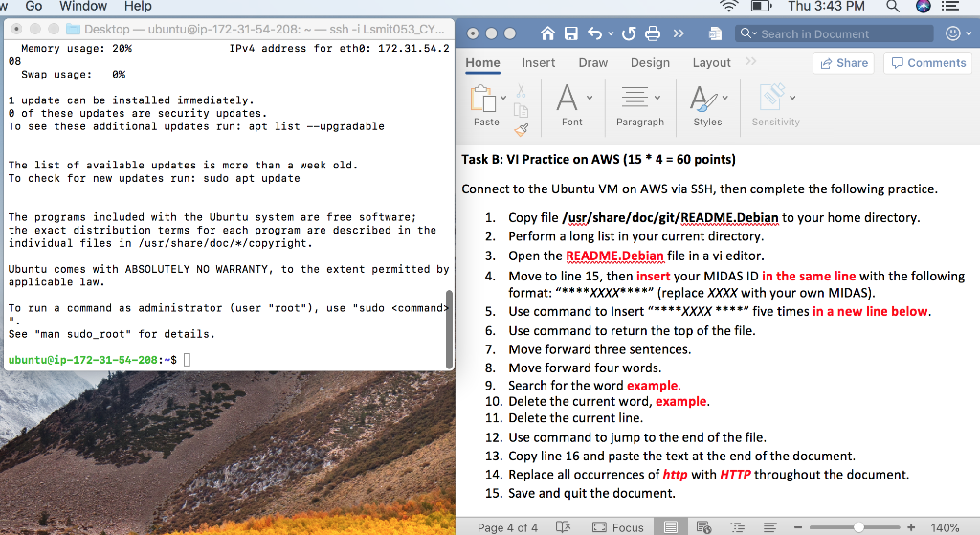Image resolution: width=980 pixels, height=535 pixels.
Task: Select the Format Painter brush icon
Action: coord(522,129)
